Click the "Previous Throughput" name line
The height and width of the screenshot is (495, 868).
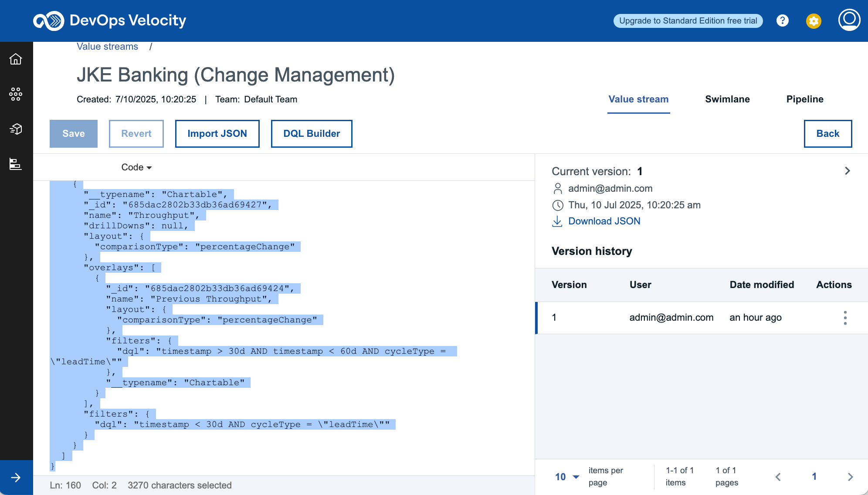tap(189, 299)
